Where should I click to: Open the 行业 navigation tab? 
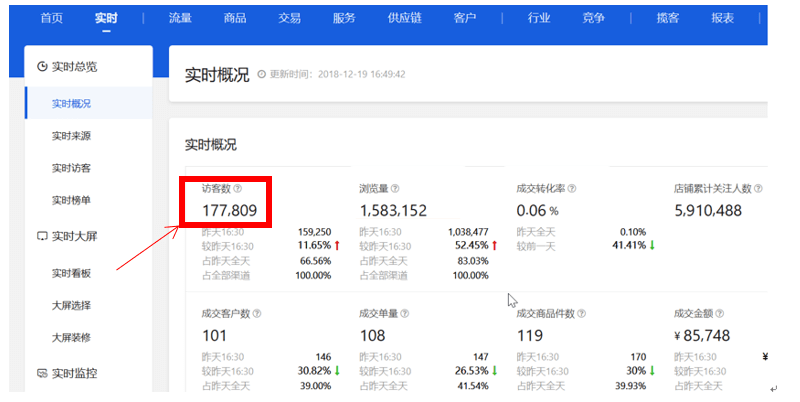[539, 18]
